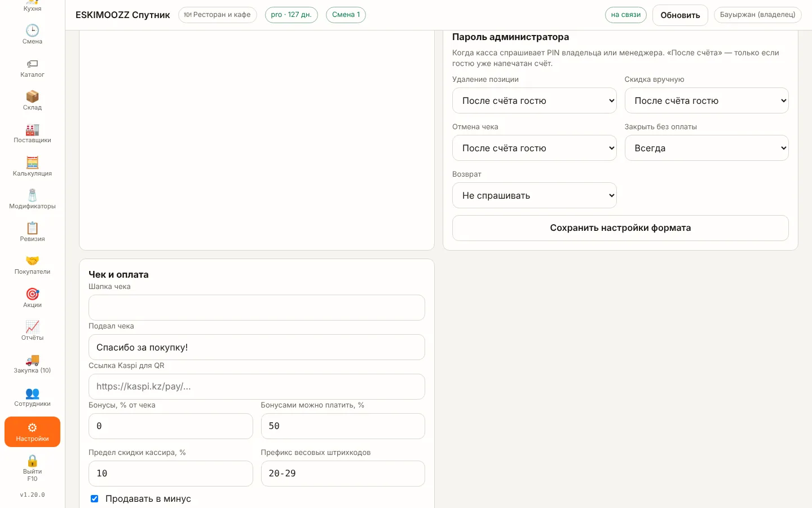
Task: Expand the Отмена чека dropdown
Action: pos(534,148)
